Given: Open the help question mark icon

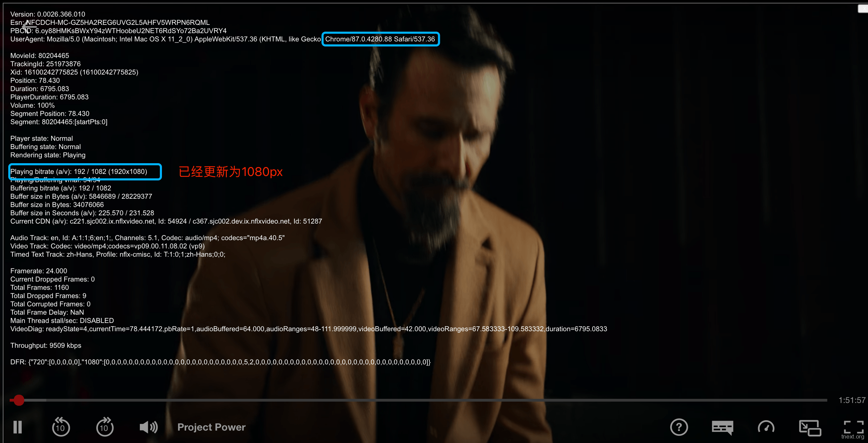Looking at the screenshot, I should point(679,427).
